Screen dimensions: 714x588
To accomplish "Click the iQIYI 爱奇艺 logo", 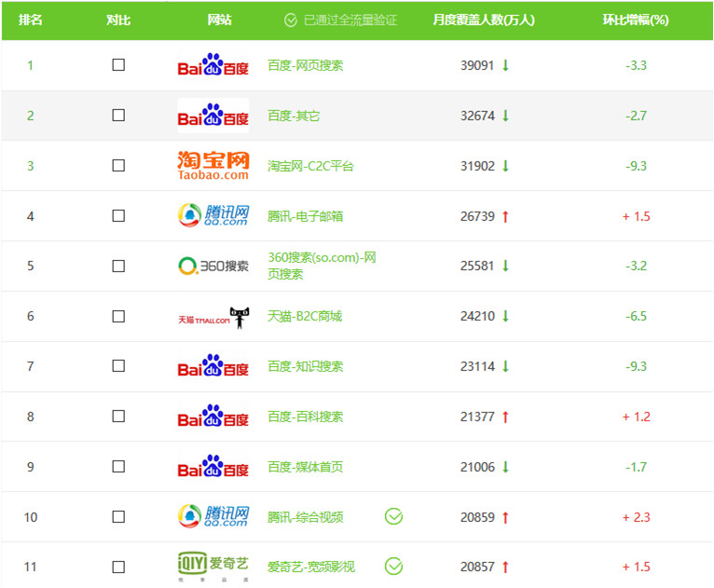I will point(213,567).
